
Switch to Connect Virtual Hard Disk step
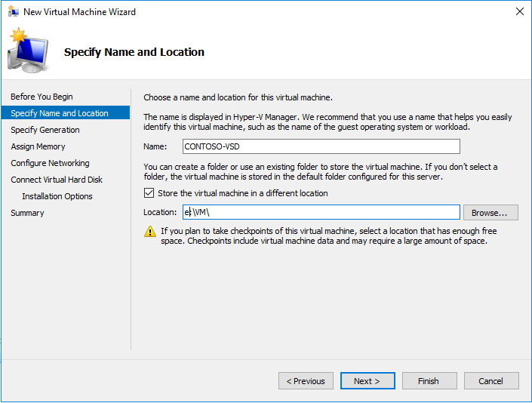(x=57, y=180)
